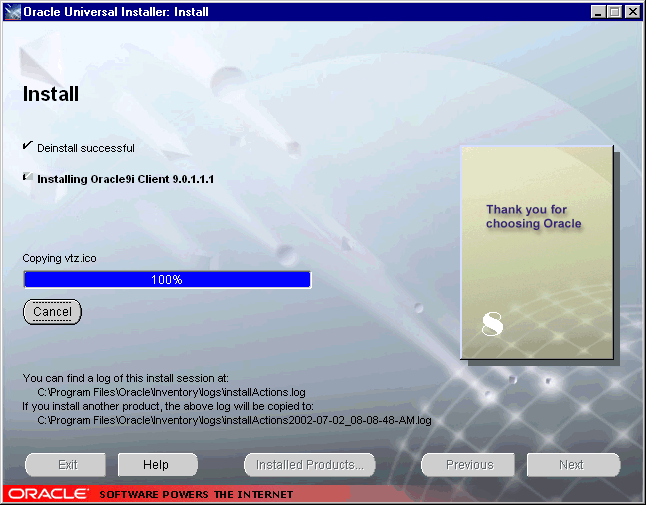The width and height of the screenshot is (646, 505).
Task: Close the Oracle Universal Installer window
Action: 632,12
